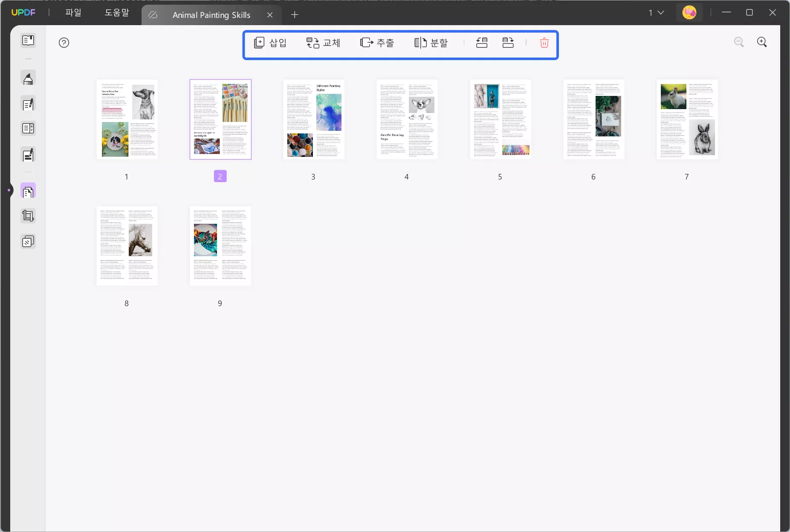Screen dimensions: 790x532
Task: Switch to the Animal Painting Skills tab
Action: [211, 14]
